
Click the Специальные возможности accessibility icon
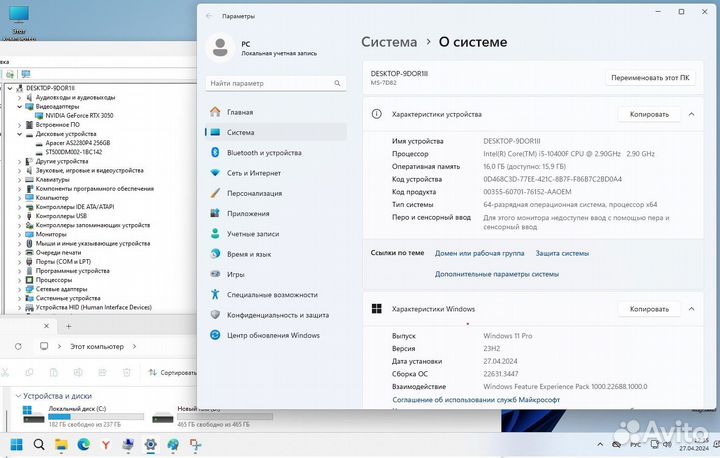[215, 294]
